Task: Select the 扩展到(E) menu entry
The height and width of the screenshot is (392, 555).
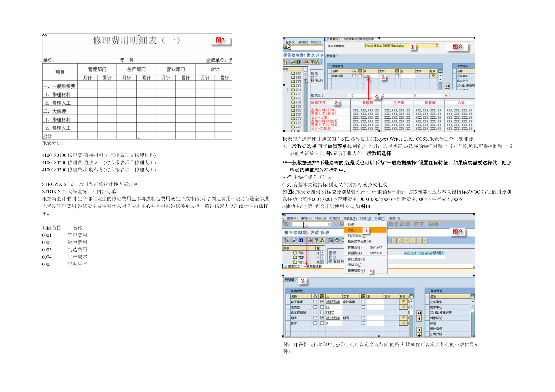Action: click(x=365, y=248)
